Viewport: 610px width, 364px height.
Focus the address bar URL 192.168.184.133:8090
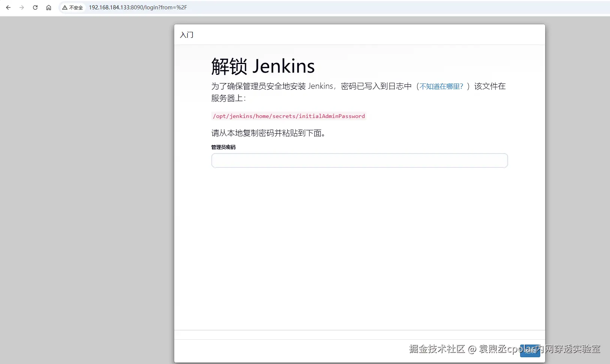coord(138,7)
